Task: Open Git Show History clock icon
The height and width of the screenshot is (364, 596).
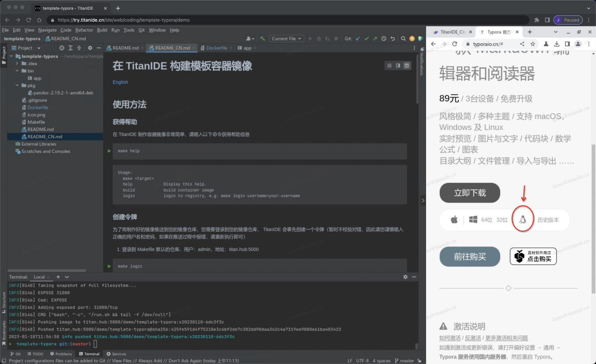Action: point(384,39)
